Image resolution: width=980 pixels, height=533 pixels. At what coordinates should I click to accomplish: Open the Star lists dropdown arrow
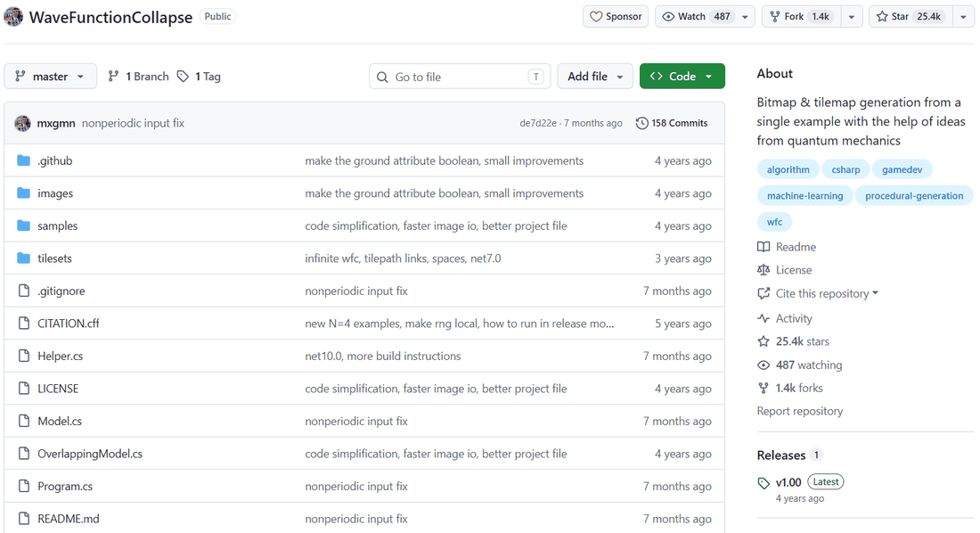[963, 16]
